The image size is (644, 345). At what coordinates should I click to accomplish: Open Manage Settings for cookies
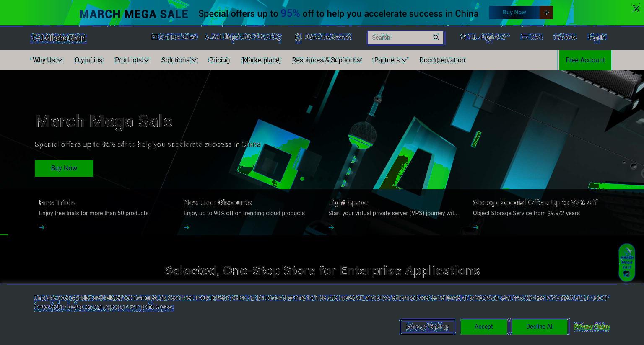coord(428,327)
